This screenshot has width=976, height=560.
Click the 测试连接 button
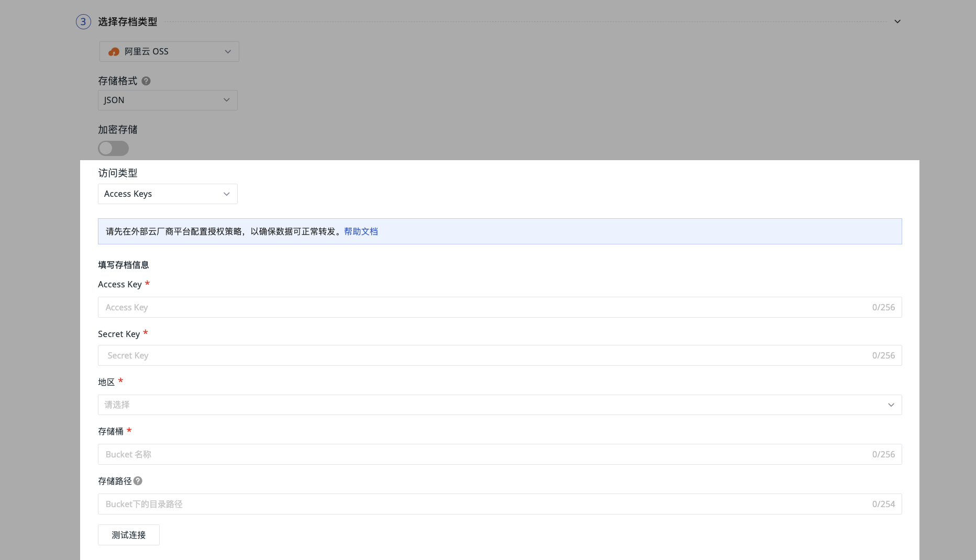129,535
